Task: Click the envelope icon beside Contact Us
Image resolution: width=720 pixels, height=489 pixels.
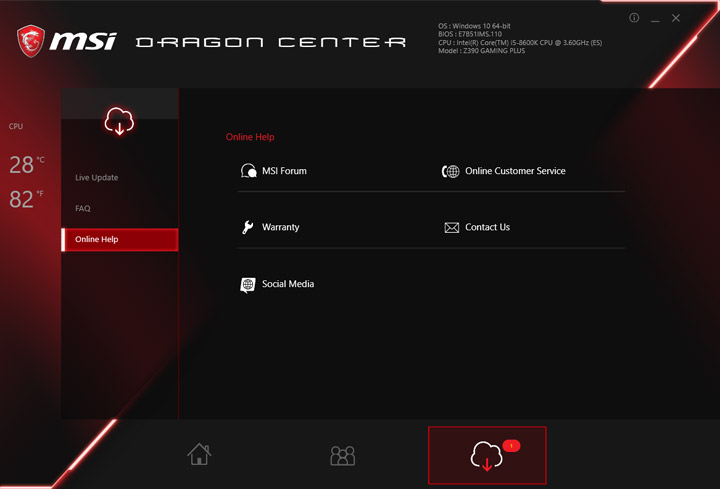Action: coord(451,228)
